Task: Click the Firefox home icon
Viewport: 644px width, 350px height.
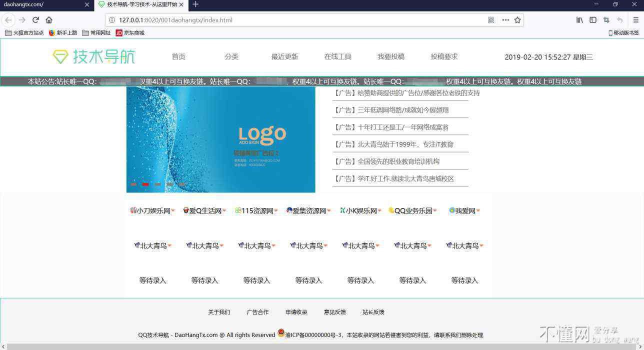Action: tap(49, 20)
